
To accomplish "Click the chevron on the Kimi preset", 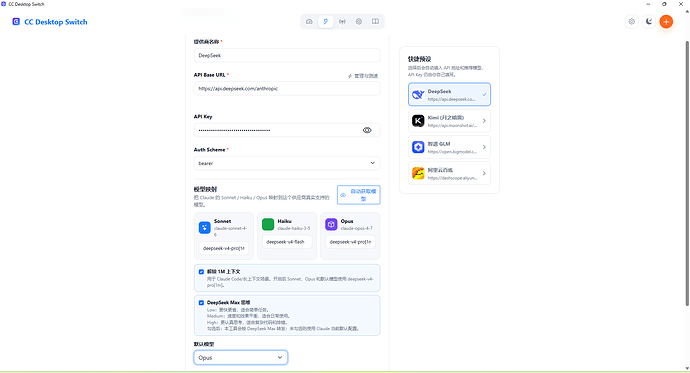I will point(484,121).
